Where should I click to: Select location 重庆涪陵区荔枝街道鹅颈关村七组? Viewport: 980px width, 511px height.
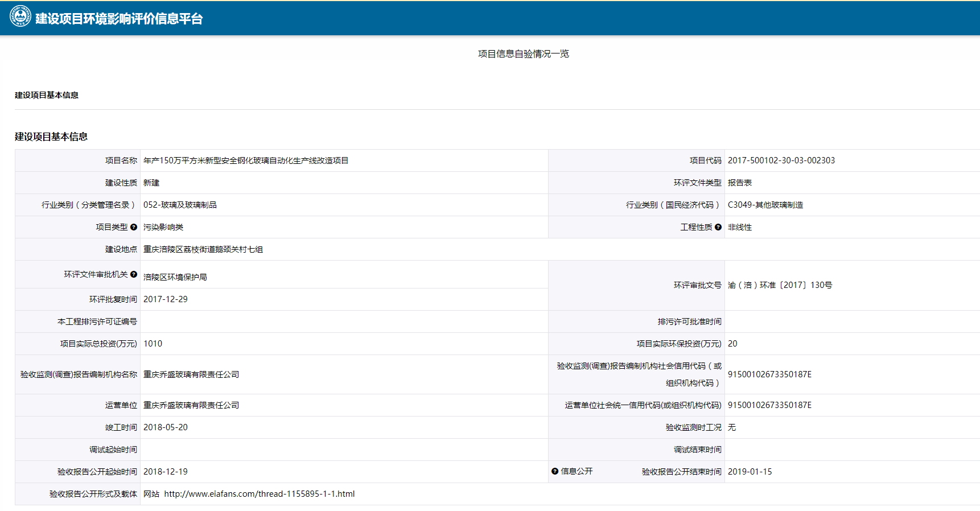203,249
